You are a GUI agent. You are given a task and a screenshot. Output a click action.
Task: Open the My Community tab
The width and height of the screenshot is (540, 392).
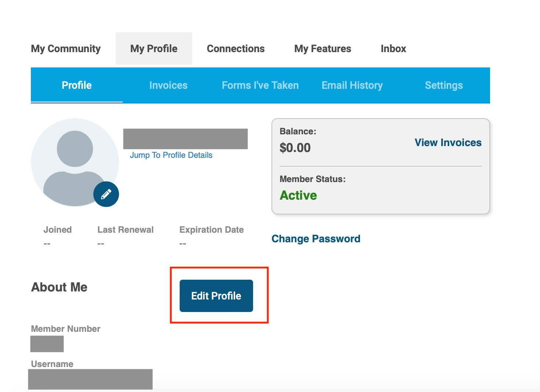(66, 48)
